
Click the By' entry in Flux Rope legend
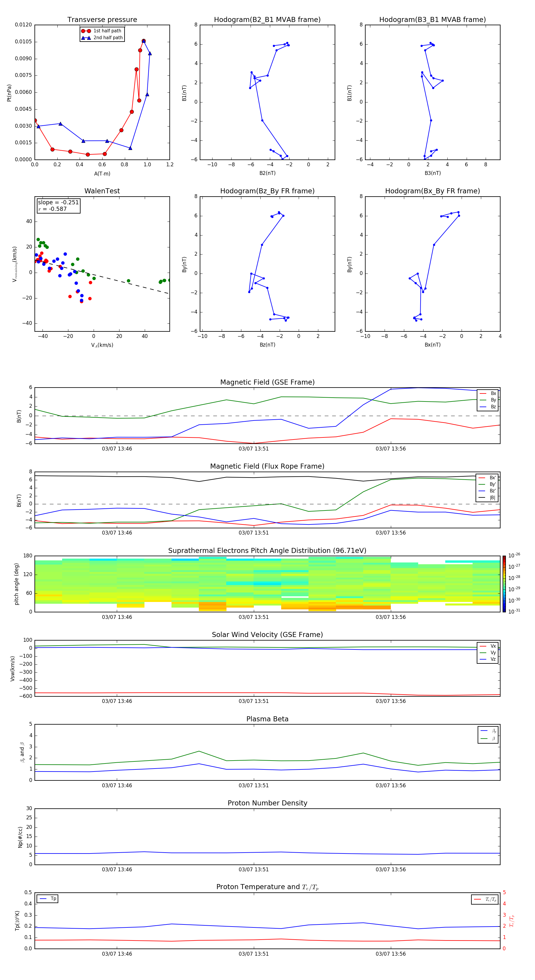[x=487, y=484]
